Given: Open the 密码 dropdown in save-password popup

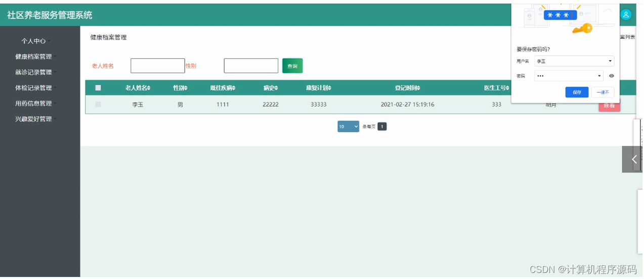Looking at the screenshot, I should tap(569, 76).
